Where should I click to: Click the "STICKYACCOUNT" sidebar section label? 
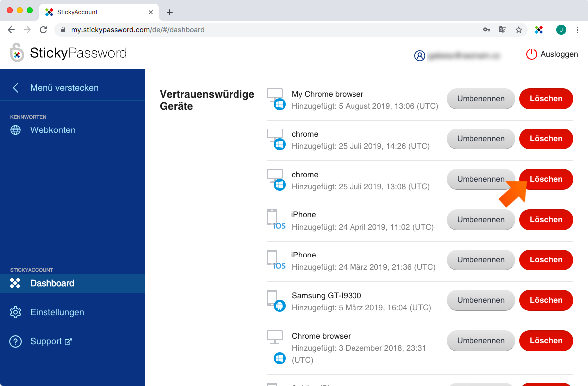pyautogui.click(x=32, y=270)
